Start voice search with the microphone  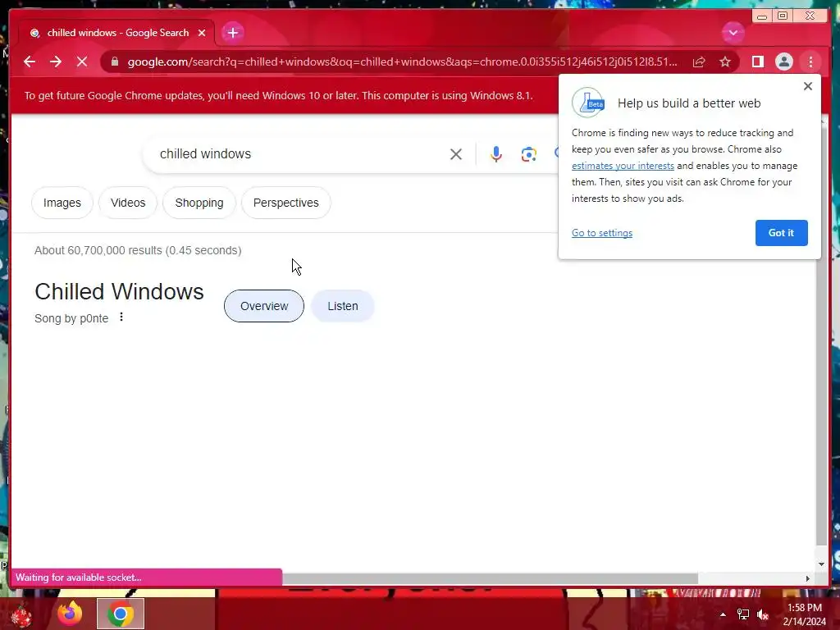(x=496, y=154)
